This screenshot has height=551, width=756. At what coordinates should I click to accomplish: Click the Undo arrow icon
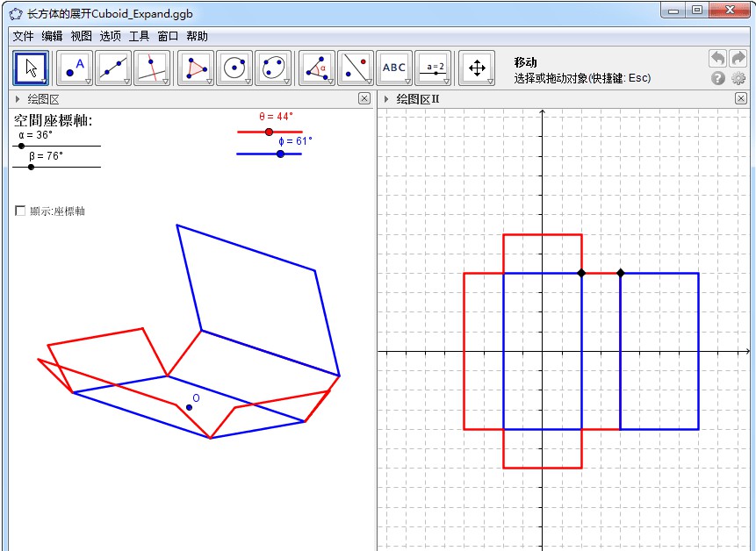coord(718,59)
